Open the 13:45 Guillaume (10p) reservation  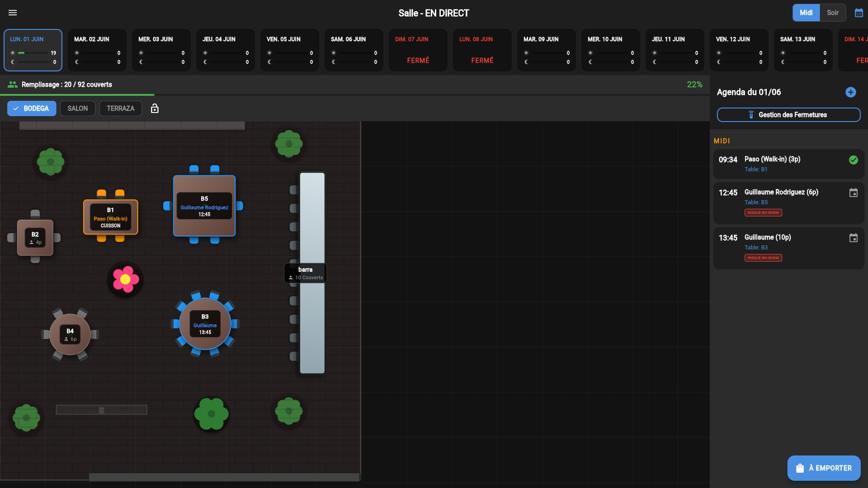point(788,248)
